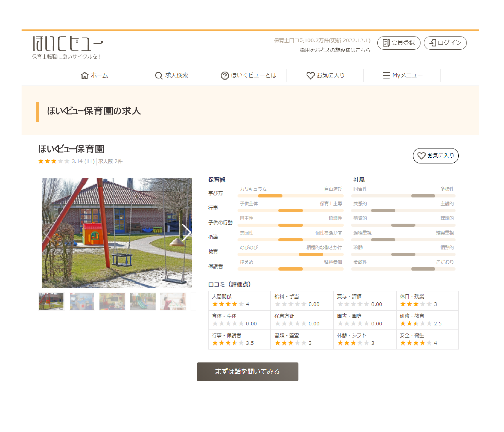This screenshot has width=504, height=432.
Task: Click the ほいくビュー保育園 nursery name heading
Action: click(71, 149)
